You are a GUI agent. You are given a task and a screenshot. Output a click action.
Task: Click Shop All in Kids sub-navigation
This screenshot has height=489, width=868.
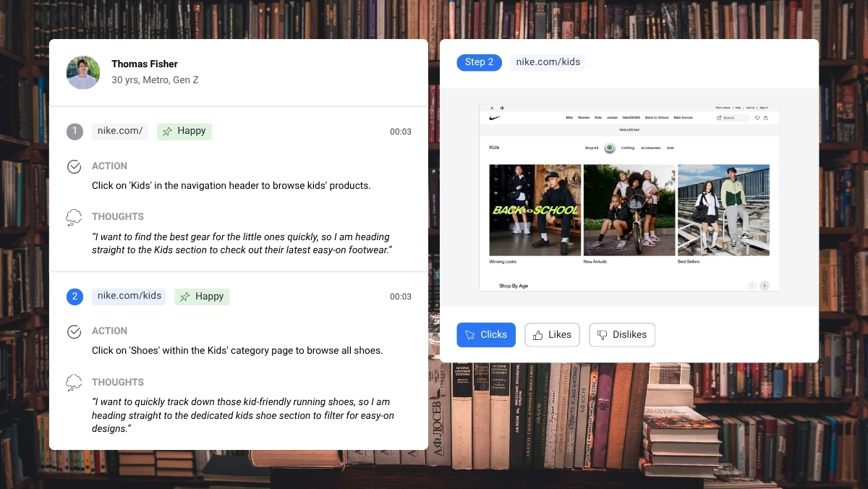[x=592, y=148]
